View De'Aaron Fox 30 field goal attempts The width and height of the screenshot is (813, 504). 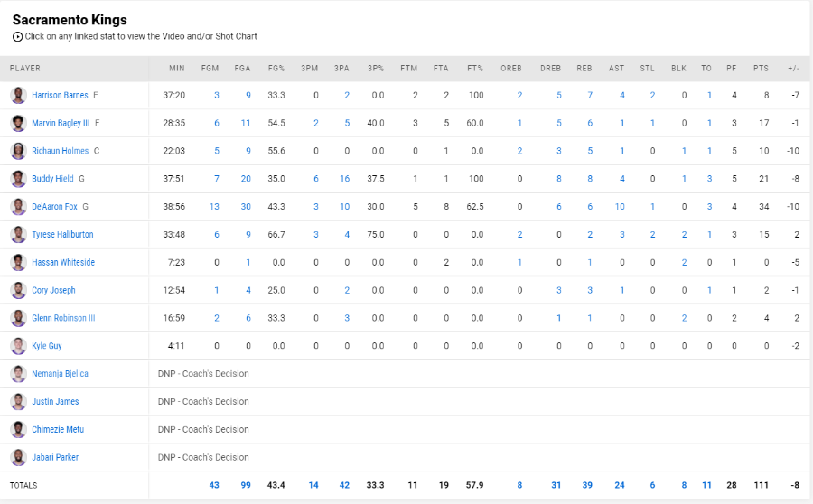coord(246,207)
